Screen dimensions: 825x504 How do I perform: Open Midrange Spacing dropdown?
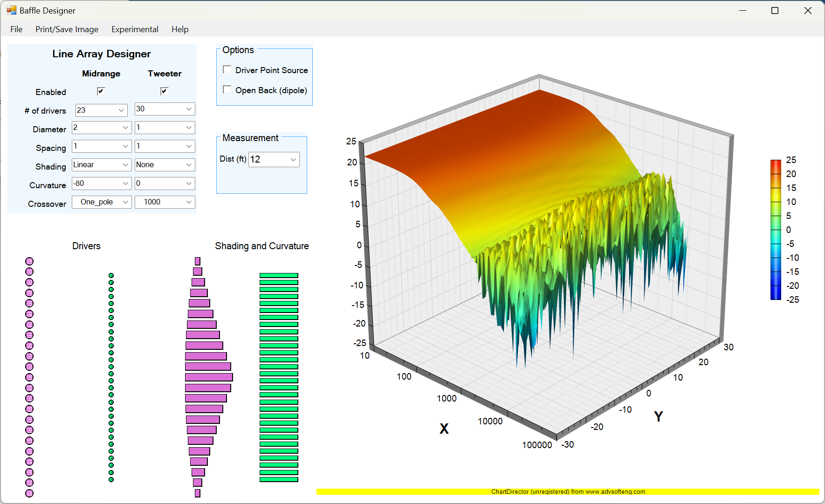[101, 146]
